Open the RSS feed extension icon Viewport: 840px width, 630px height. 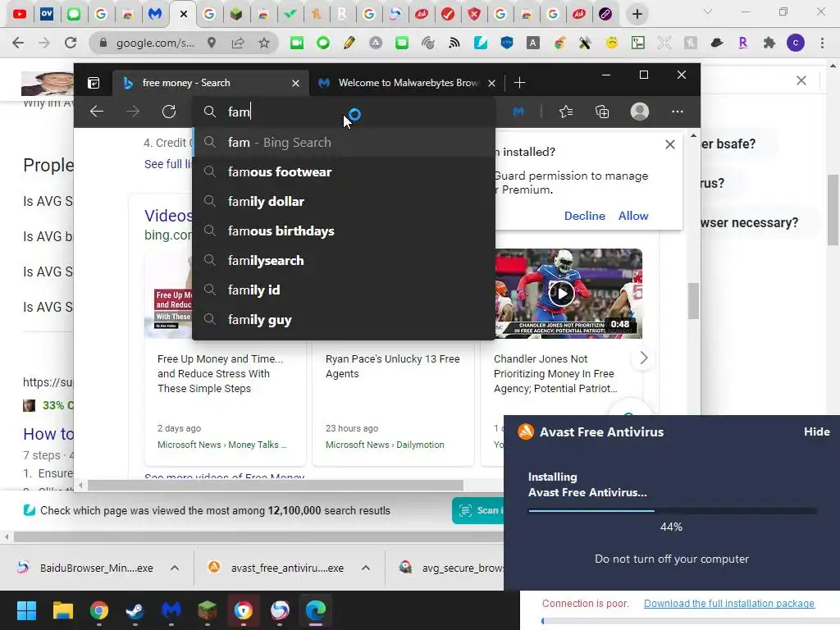(454, 43)
